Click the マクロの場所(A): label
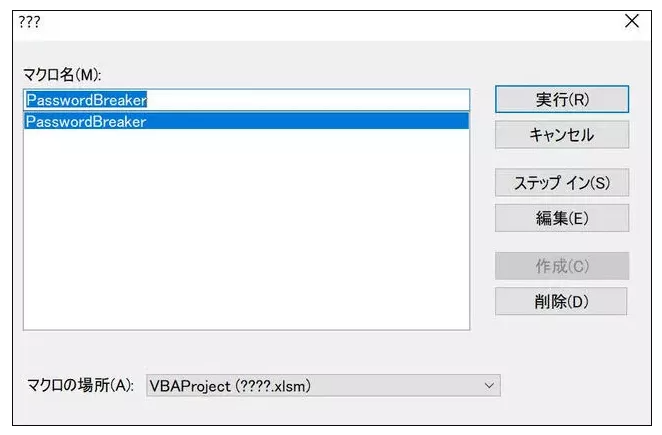Viewport: 662px width, 435px height. (80, 385)
